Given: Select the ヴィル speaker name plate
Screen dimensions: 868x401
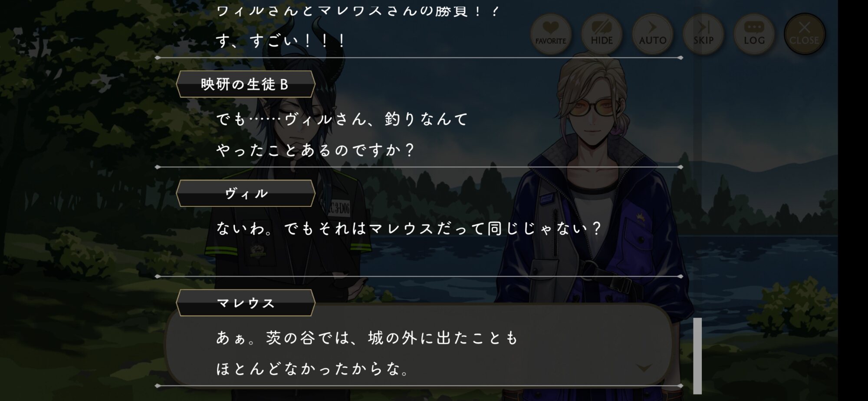Looking at the screenshot, I should (x=245, y=193).
